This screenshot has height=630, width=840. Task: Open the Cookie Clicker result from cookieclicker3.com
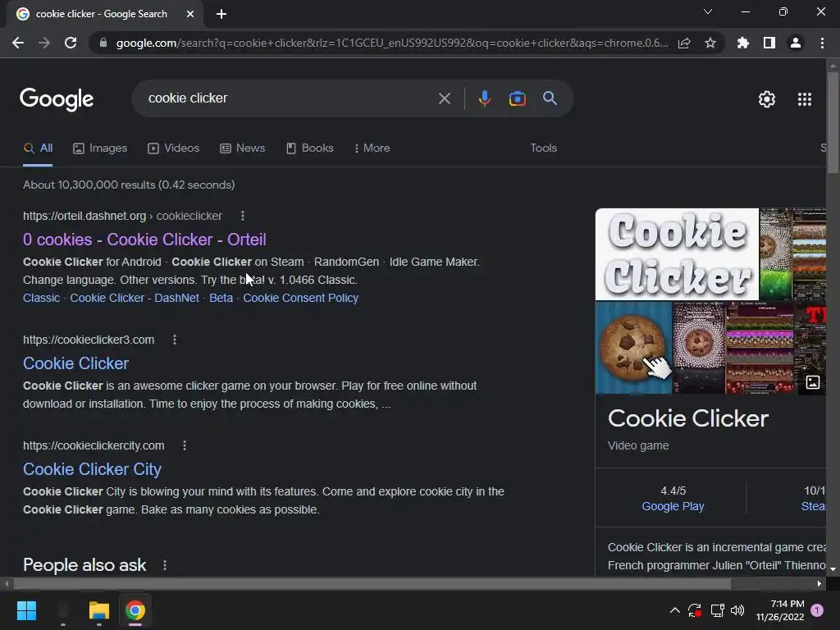(x=76, y=363)
